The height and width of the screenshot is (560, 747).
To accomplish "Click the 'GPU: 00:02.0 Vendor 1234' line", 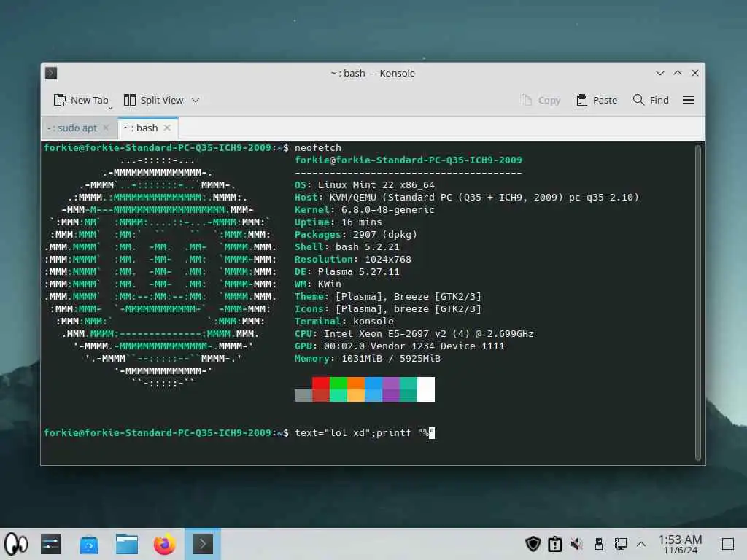I will (x=399, y=346).
